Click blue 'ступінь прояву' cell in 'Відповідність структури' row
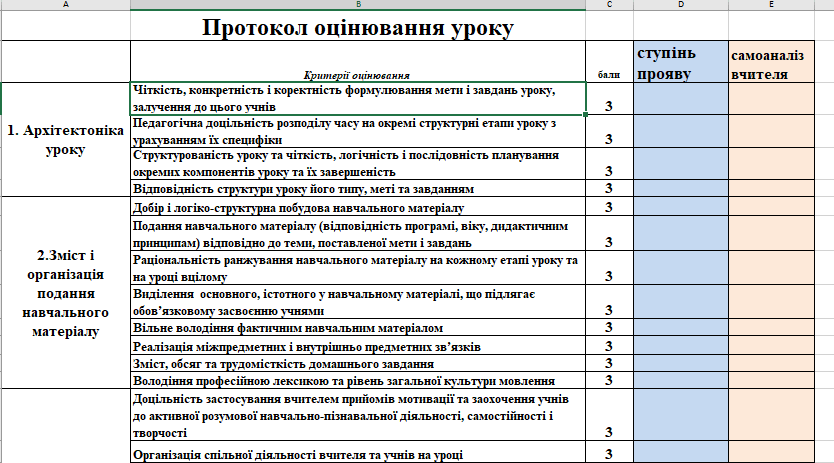Image resolution: width=834 pixels, height=463 pixels. pos(681,188)
